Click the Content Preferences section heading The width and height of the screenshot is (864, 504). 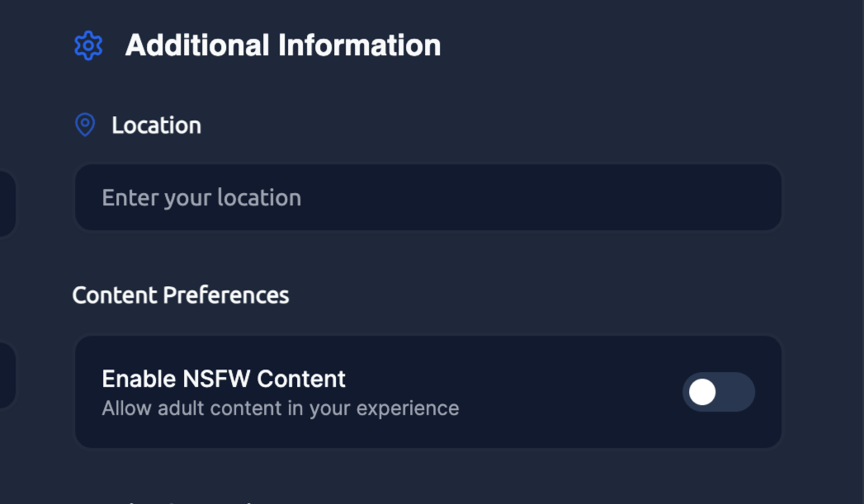(182, 295)
